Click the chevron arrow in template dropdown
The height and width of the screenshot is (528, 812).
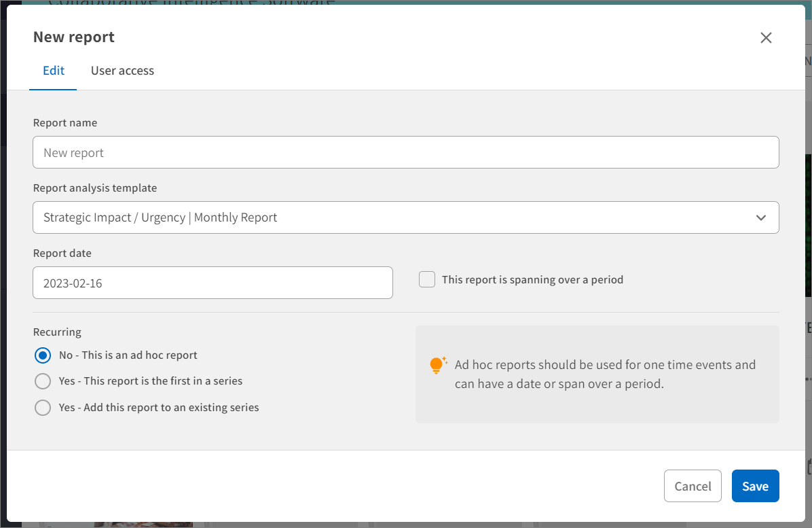point(760,218)
